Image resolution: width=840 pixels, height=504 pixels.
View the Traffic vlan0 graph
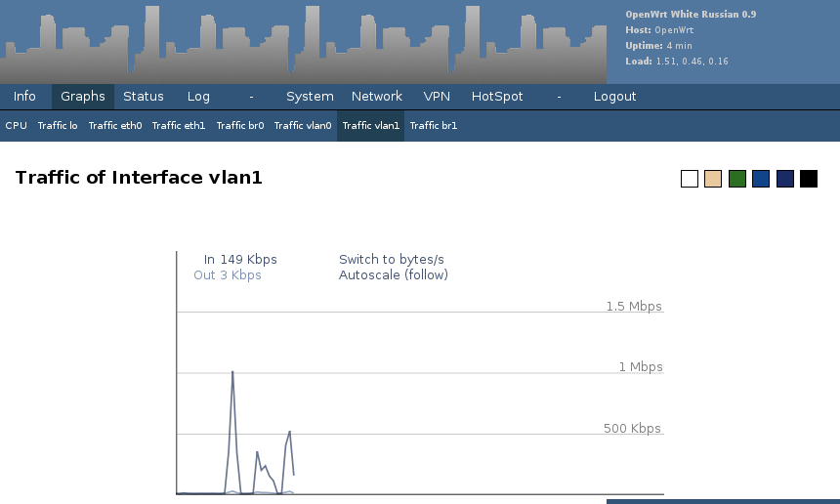303,126
